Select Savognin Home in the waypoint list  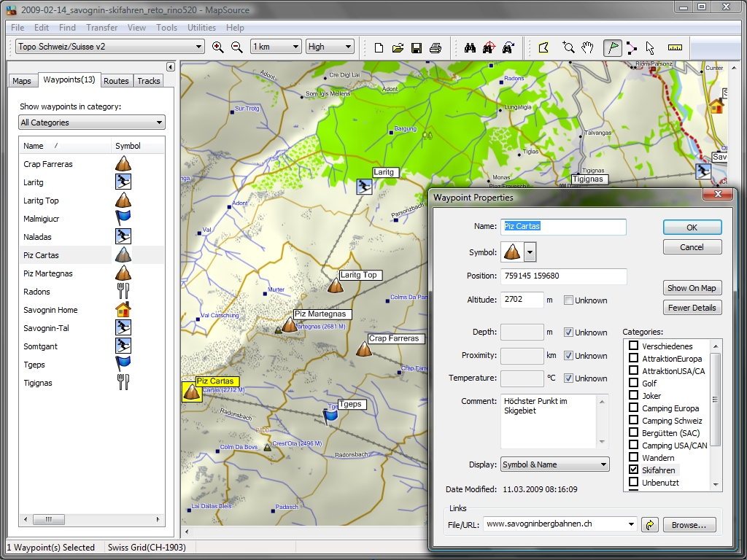tap(50, 310)
